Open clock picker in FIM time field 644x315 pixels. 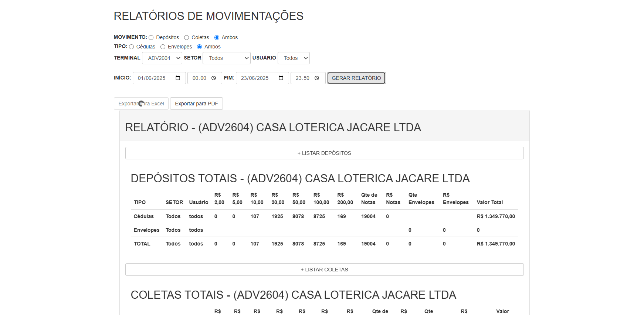tap(317, 78)
